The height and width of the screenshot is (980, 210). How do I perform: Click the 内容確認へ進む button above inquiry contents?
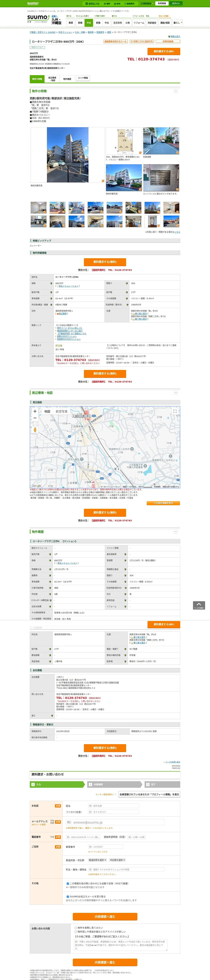[105, 916]
